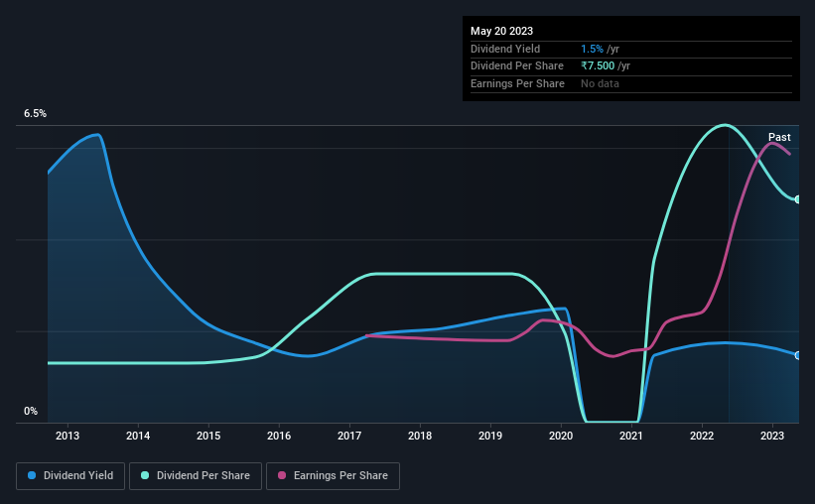Click the teal Dividend Per Share legend dot

[145, 476]
